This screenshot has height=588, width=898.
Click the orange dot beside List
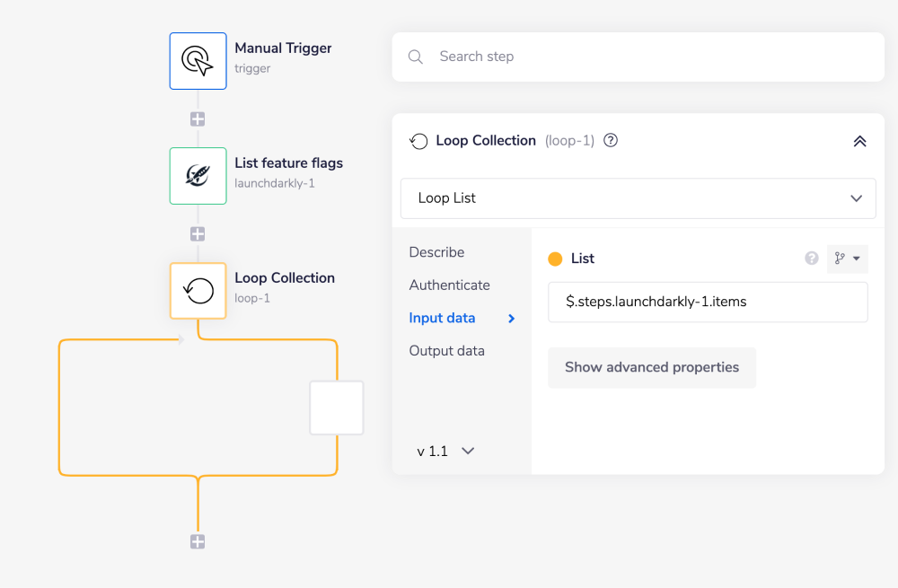coord(555,259)
